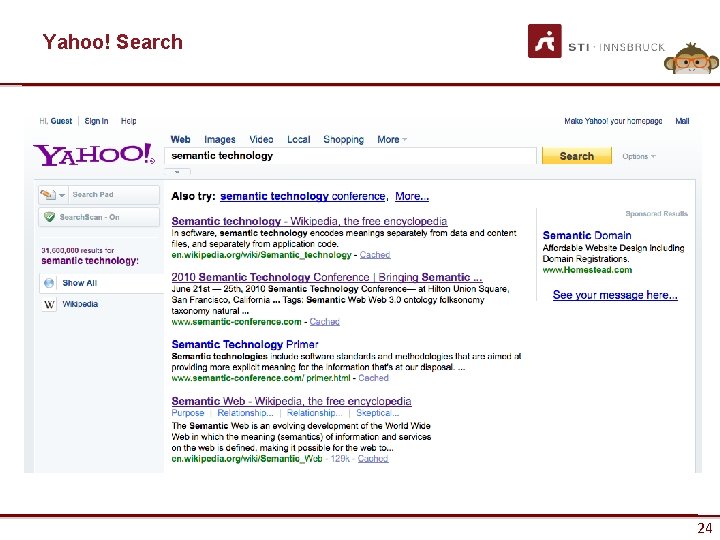Click in the semantic technology search field
Viewport: 720px width, 540px height.
350,156
